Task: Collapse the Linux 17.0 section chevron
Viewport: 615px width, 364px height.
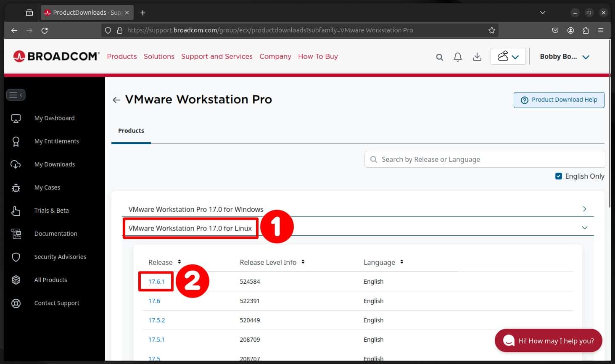Action: 584,227
